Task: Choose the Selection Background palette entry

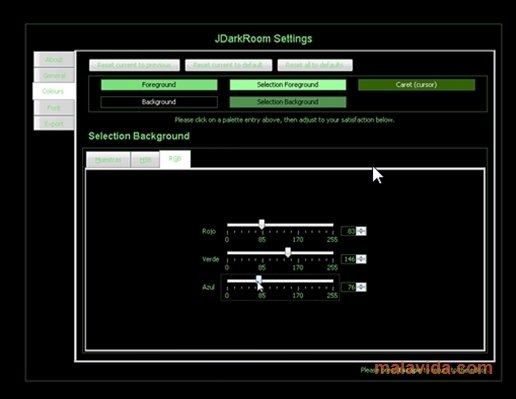Action: 288,102
